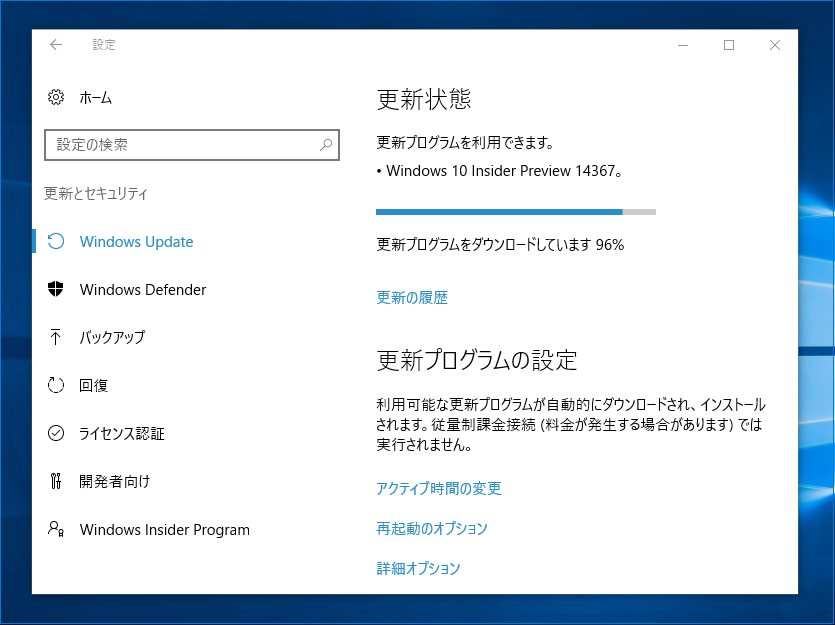Open the バックアップ section

pos(112,337)
